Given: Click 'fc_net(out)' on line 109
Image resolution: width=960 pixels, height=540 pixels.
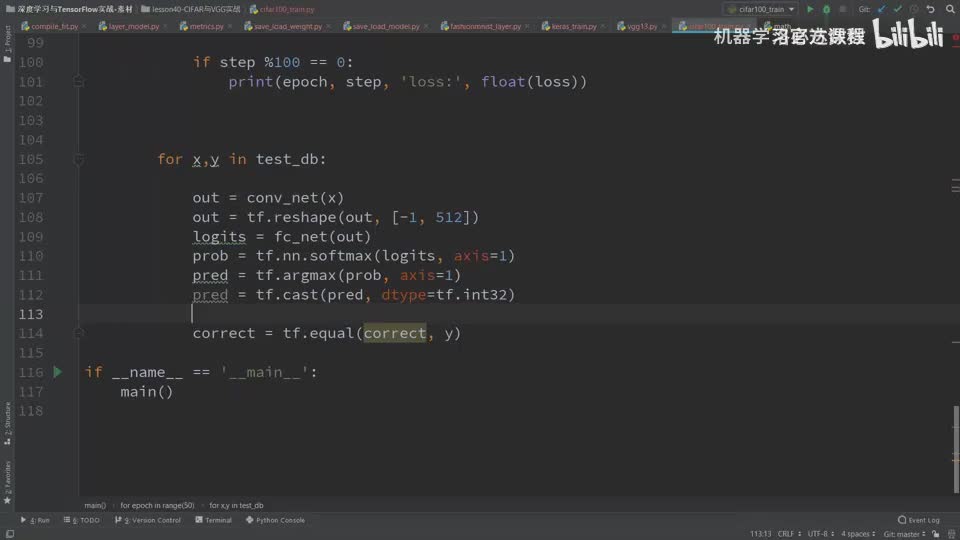Looking at the screenshot, I should [322, 236].
